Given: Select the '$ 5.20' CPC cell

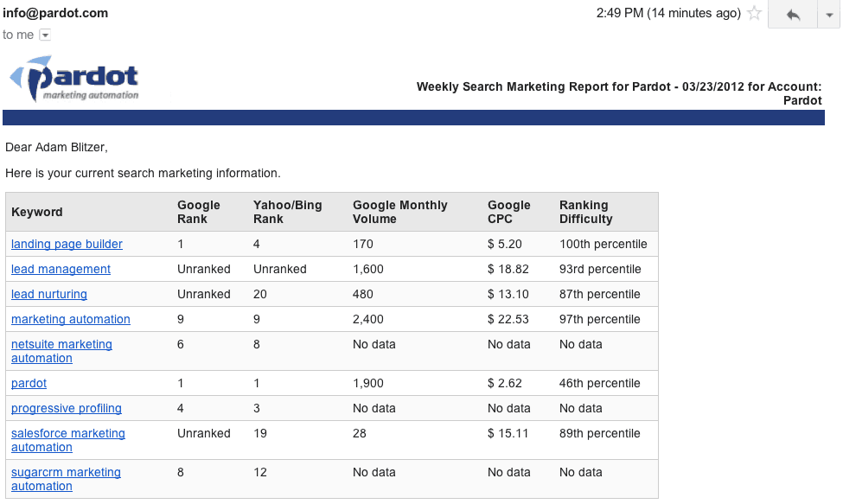Looking at the screenshot, I should (x=504, y=244).
